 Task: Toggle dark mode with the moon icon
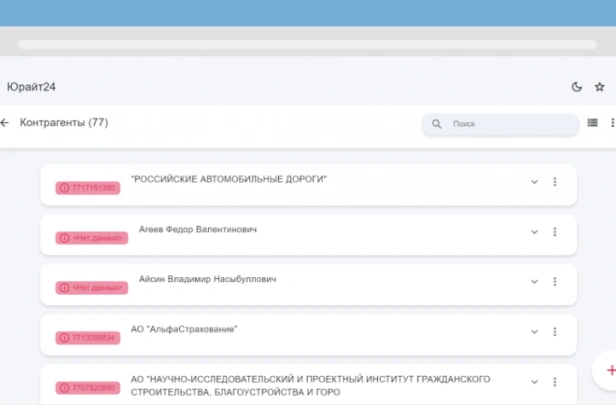(x=576, y=87)
